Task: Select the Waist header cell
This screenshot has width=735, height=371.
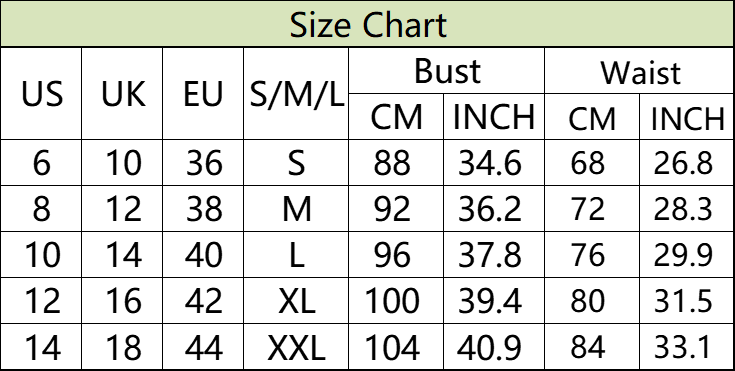Action: coord(639,70)
